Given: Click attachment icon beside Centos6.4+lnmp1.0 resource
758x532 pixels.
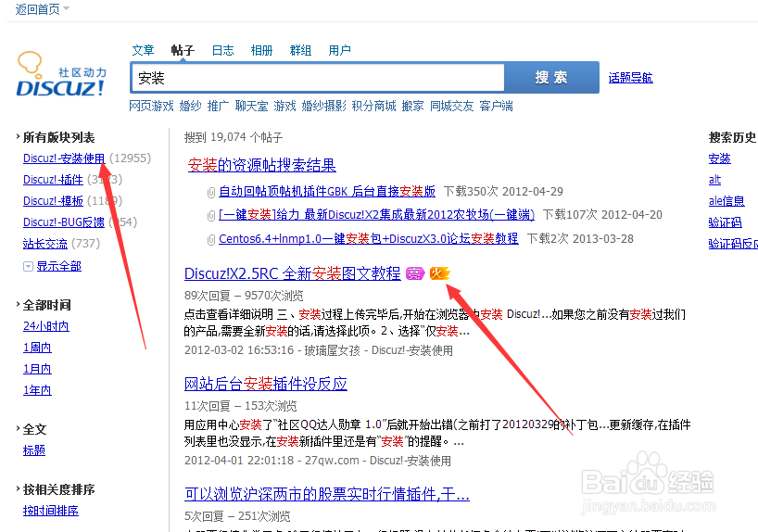Looking at the screenshot, I should point(210,239).
